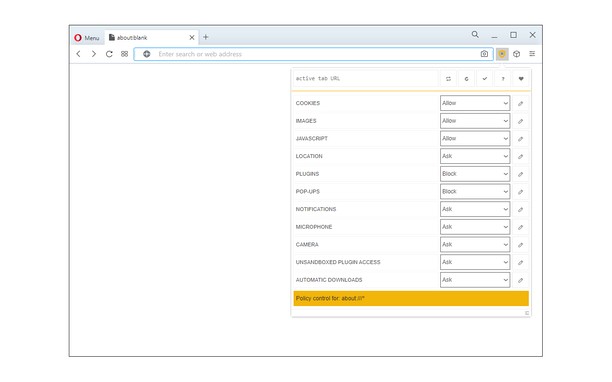The height and width of the screenshot is (382, 612).
Task: Click the edit pencil for POP-UPS
Action: point(521,192)
